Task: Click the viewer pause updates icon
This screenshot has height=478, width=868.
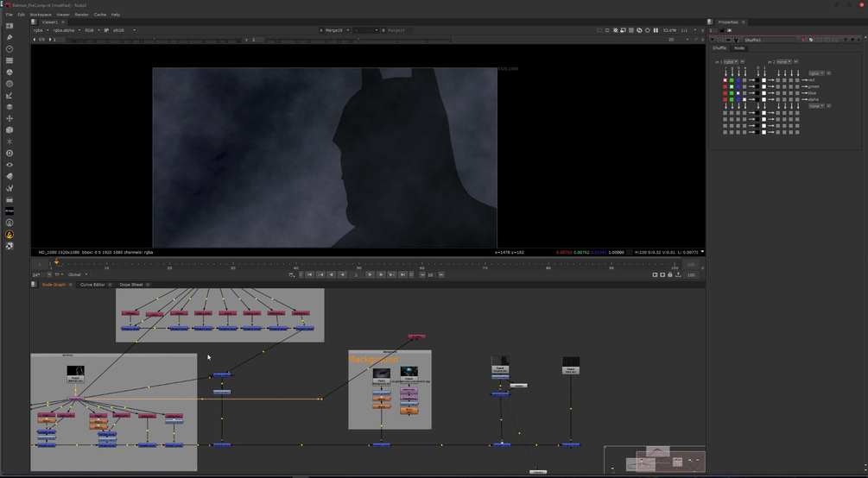Action: point(656,30)
